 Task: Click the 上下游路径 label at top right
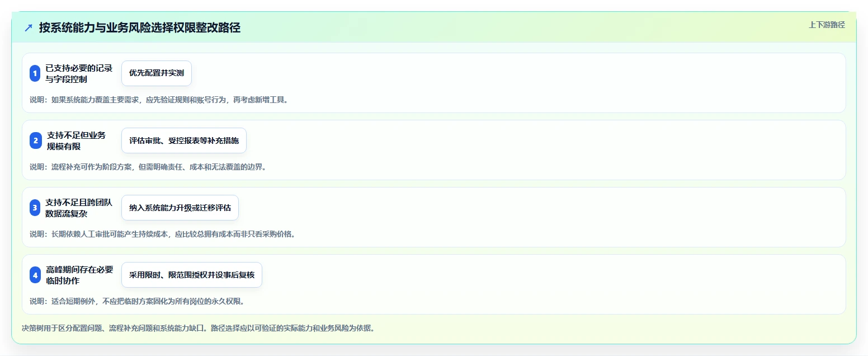pos(827,25)
